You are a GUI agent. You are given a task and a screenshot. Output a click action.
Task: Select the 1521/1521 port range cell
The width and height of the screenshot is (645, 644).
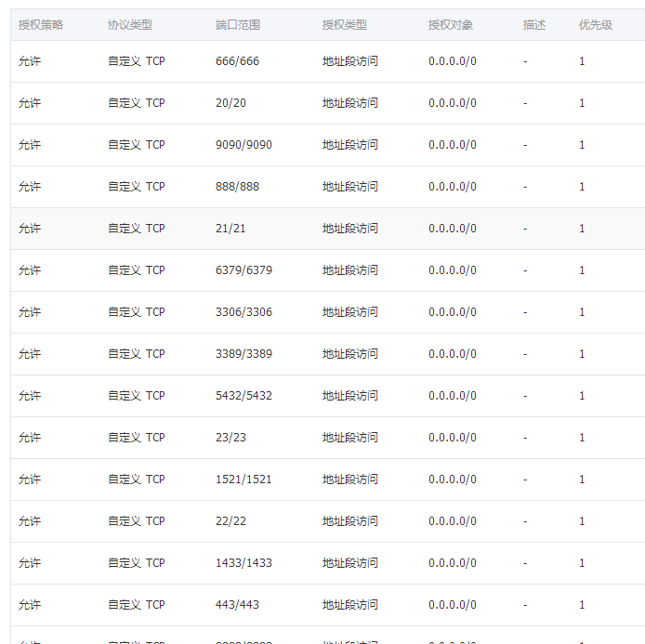[x=244, y=480]
